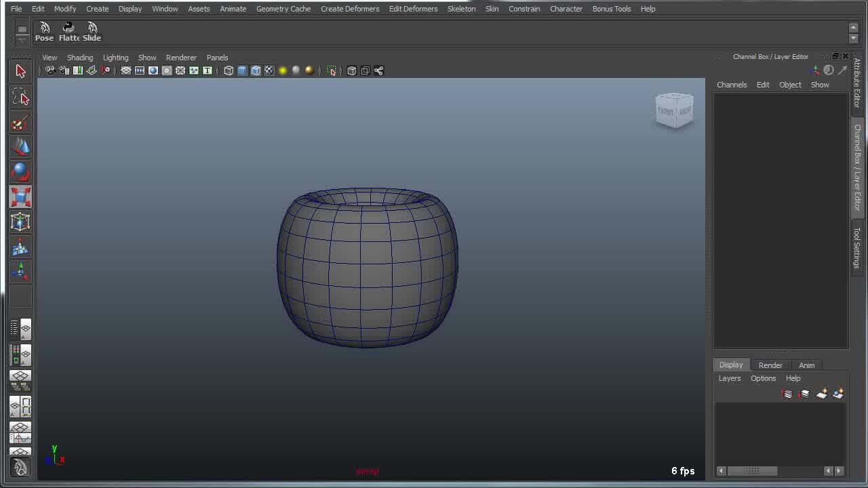Expand the layer editor Options menu
Viewport: 868px width, 488px height.
(x=763, y=378)
